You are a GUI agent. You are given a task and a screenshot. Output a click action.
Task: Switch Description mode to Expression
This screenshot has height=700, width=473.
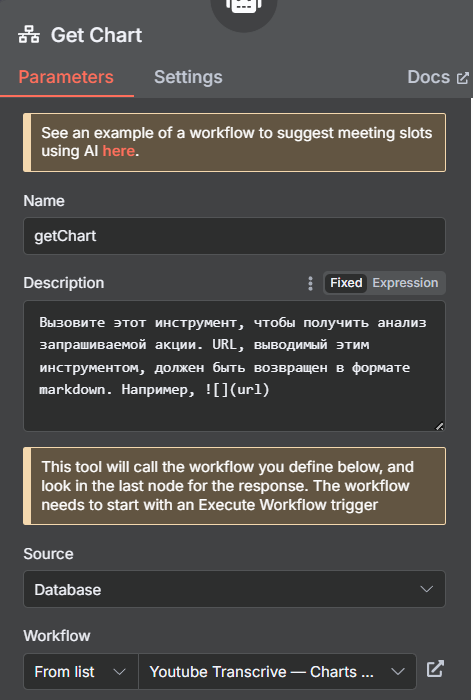click(x=405, y=283)
